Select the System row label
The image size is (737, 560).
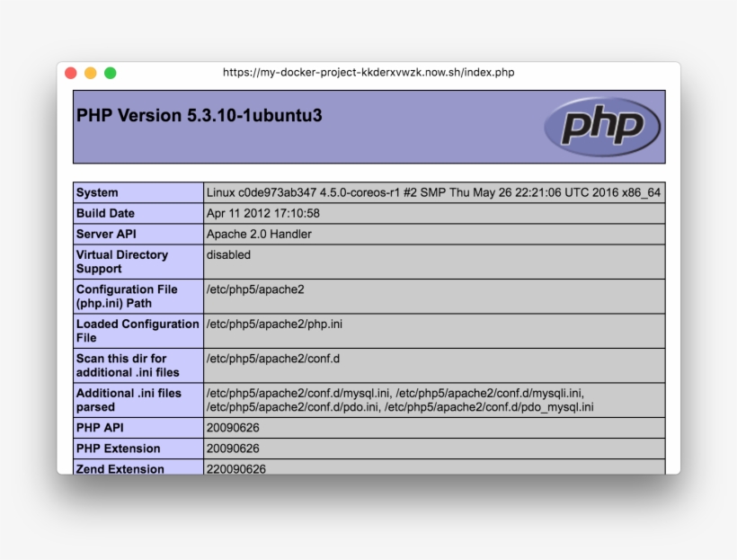[97, 192]
